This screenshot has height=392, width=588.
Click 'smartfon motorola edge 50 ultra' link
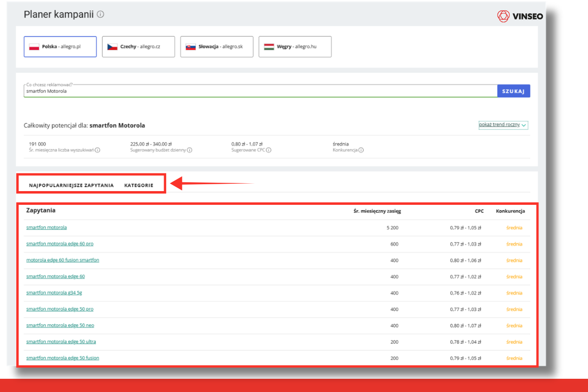pos(61,342)
